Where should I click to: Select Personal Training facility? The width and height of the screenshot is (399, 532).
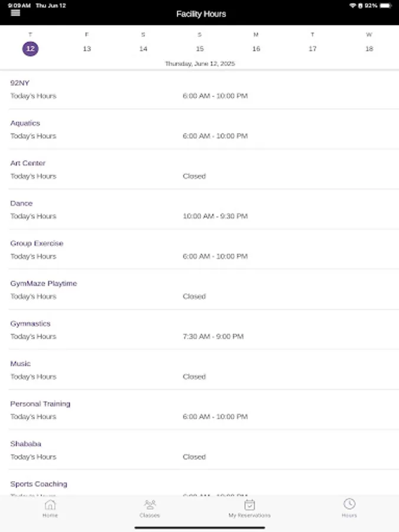pos(199,410)
